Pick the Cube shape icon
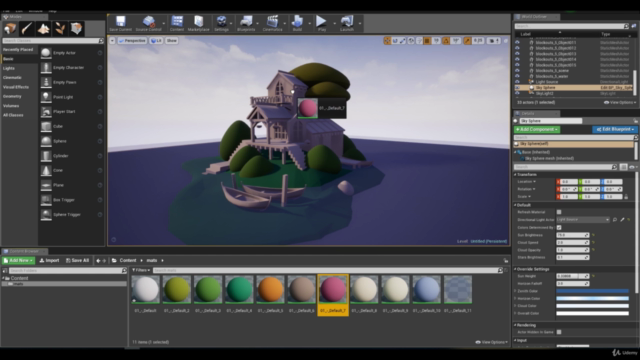 46,126
